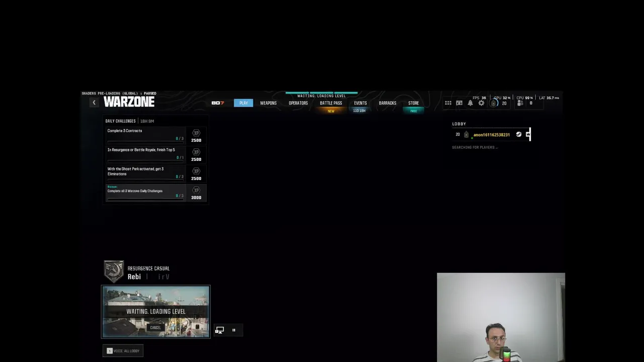Viewport: 644px width, 362px height.
Task: Click the pause icon near map preview
Action: [233, 330]
